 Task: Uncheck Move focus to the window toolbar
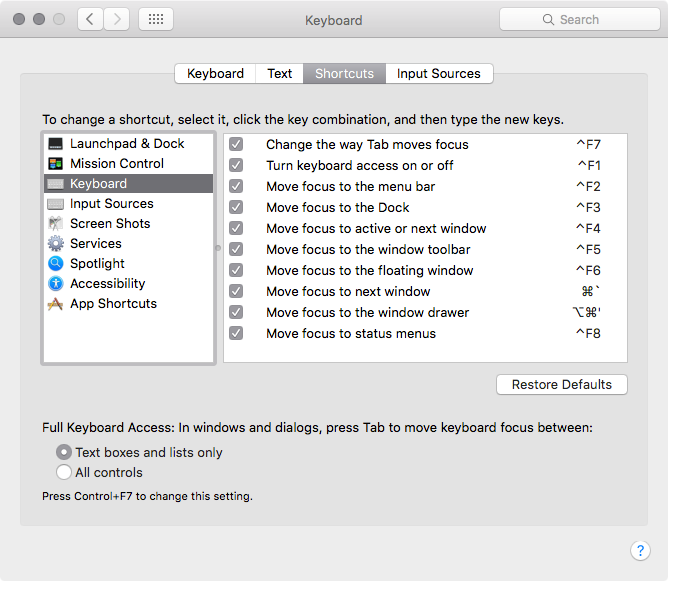coord(236,249)
